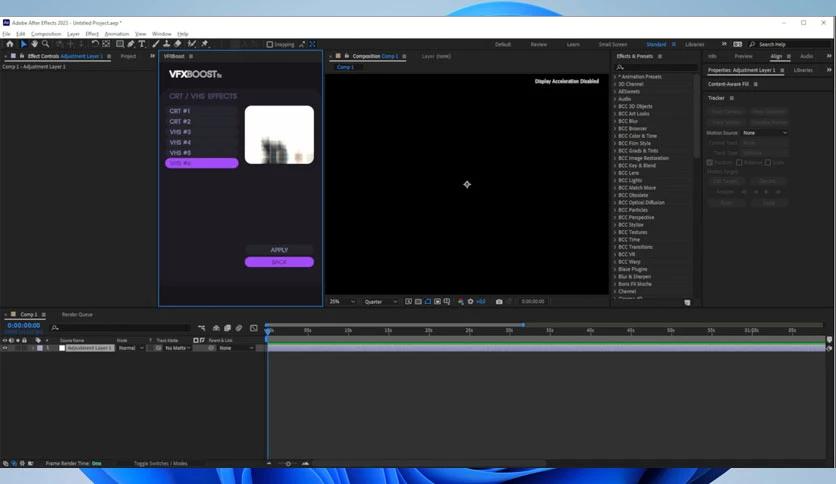Open the Normal blend mode dropdown

(x=131, y=348)
